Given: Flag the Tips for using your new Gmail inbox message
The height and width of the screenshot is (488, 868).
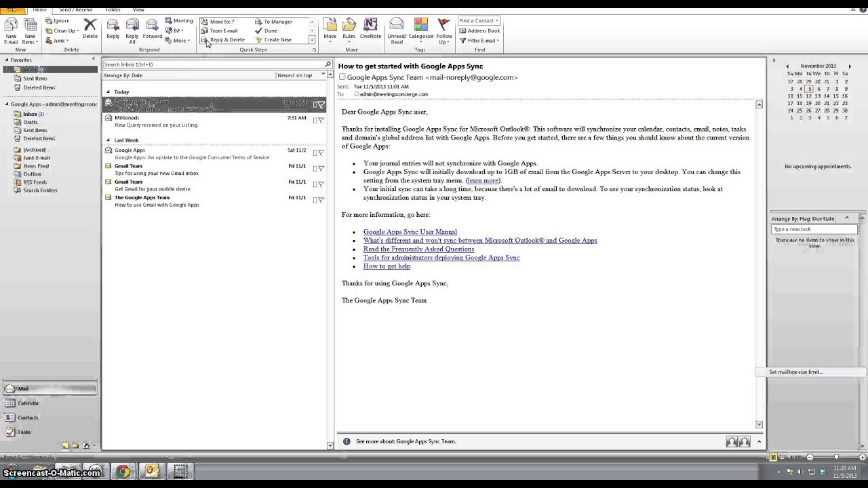Looking at the screenshot, I should (321, 168).
